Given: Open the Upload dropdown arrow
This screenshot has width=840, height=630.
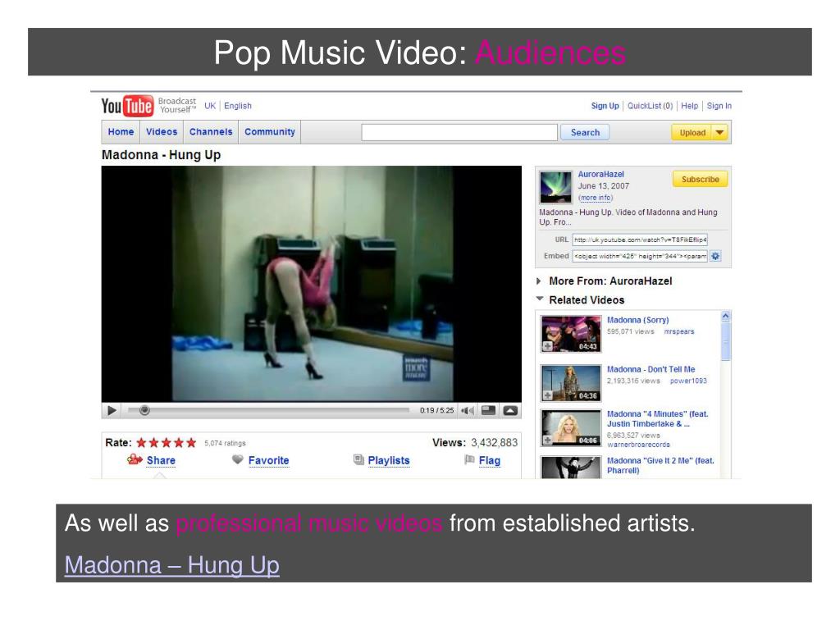Looking at the screenshot, I should (x=720, y=132).
